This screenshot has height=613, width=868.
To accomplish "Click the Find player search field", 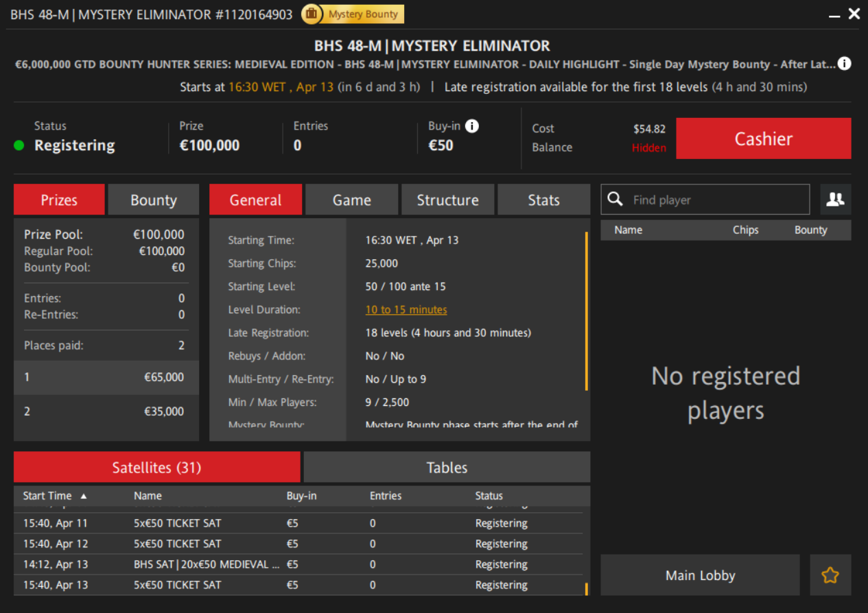I will (x=717, y=200).
